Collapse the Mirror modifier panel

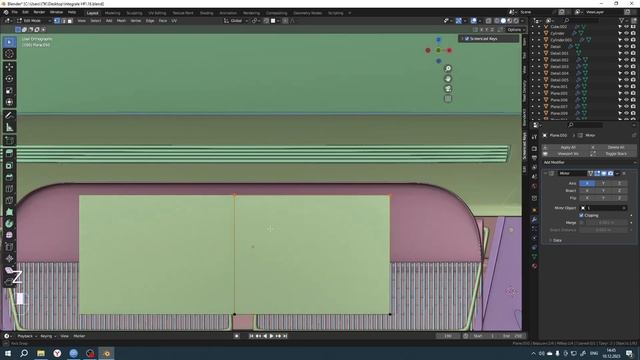tap(545, 173)
